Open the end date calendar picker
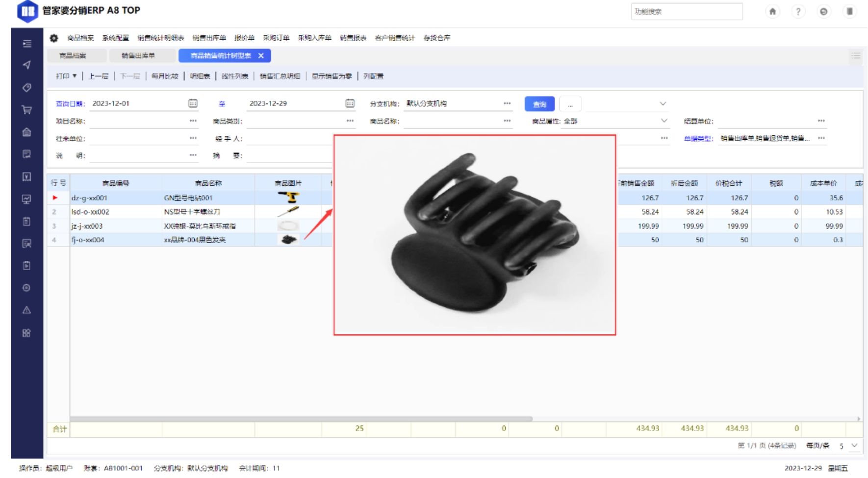The height and width of the screenshot is (478, 868). click(350, 103)
